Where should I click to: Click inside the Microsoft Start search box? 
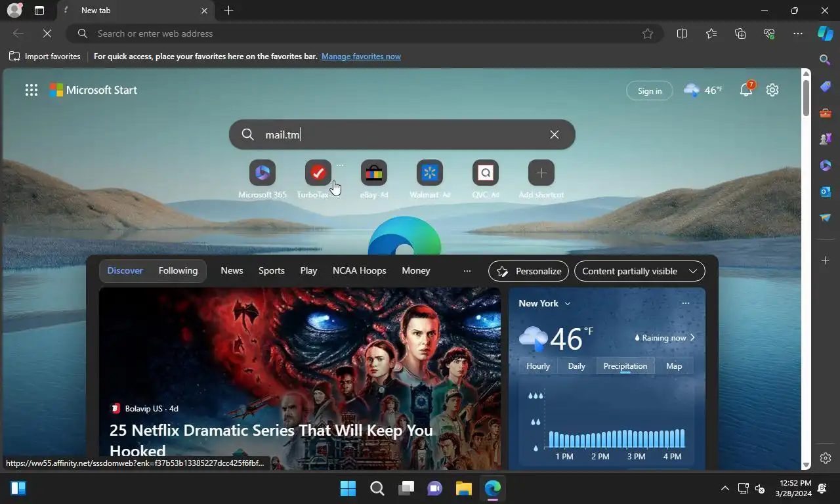coord(402,135)
